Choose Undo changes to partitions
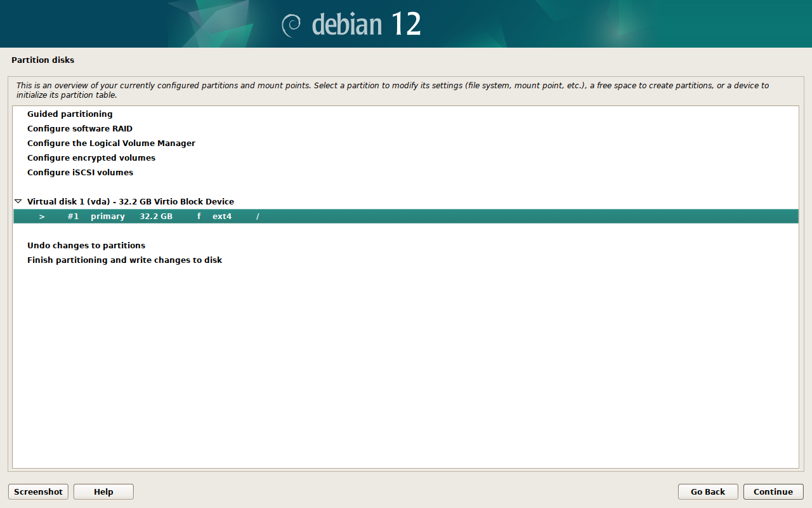This screenshot has height=508, width=812. [86, 246]
